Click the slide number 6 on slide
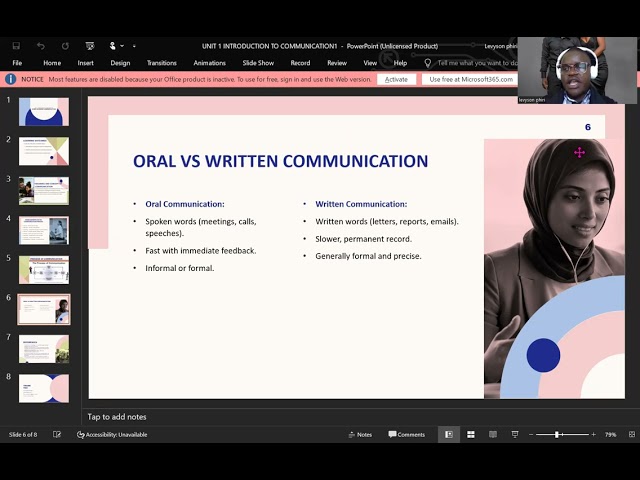This screenshot has height=480, width=640. 587,127
